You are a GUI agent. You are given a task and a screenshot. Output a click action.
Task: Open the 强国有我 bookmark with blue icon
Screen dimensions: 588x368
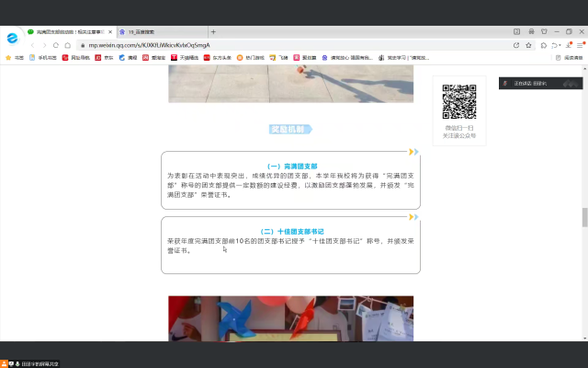tap(347, 57)
